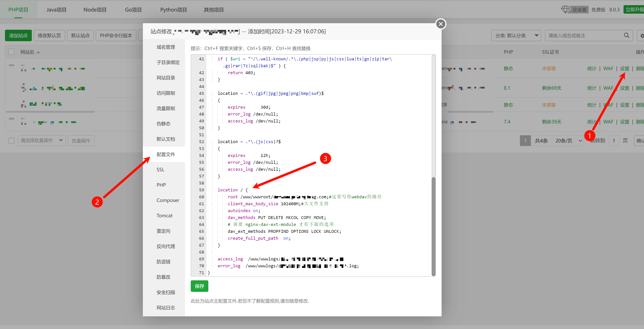
Task: Open 网站目录 section
Action: [x=165, y=78]
